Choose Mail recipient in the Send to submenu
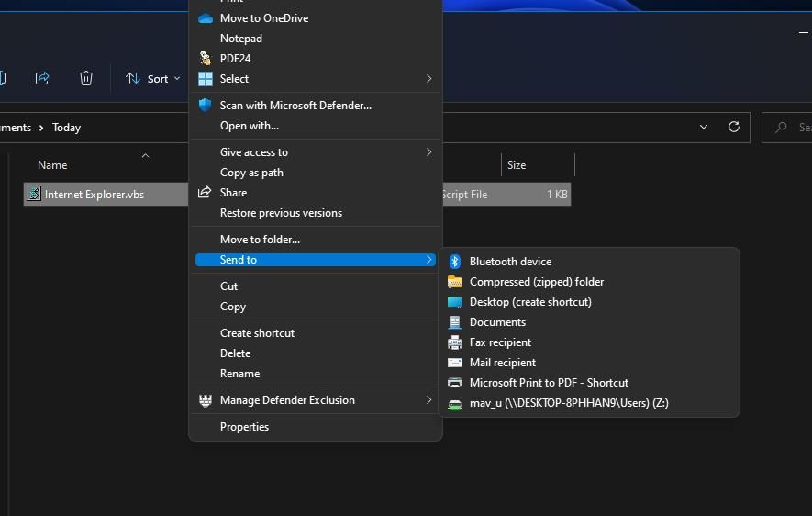Viewport: 812px width, 516px height. click(x=502, y=363)
